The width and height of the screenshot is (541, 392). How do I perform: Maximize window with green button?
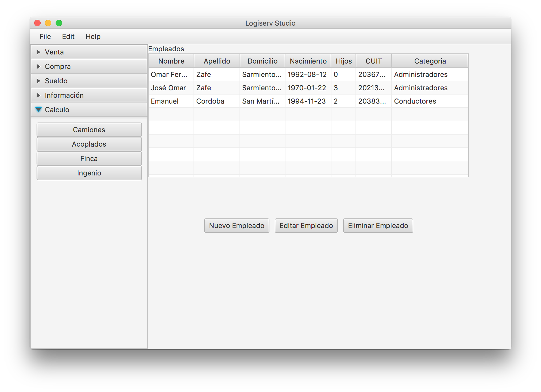tap(59, 23)
